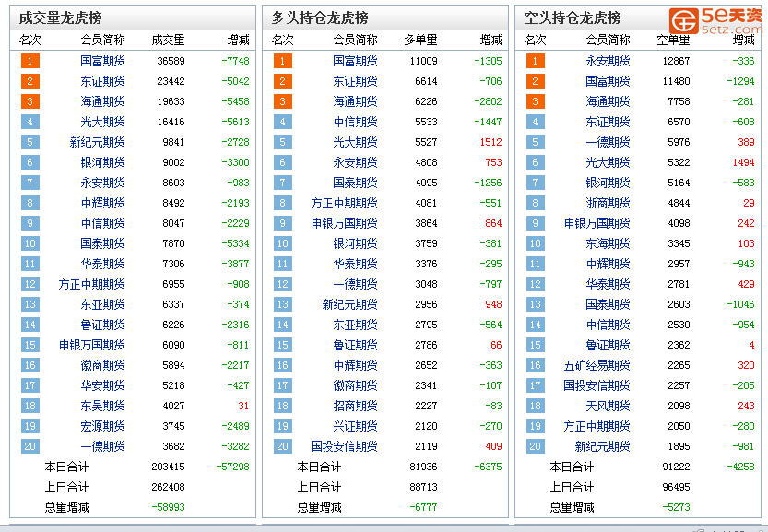This screenshot has height=532, width=768.
Task: Open 海通期货 link in 成交量龙虎榜 table
Action: pos(102,101)
